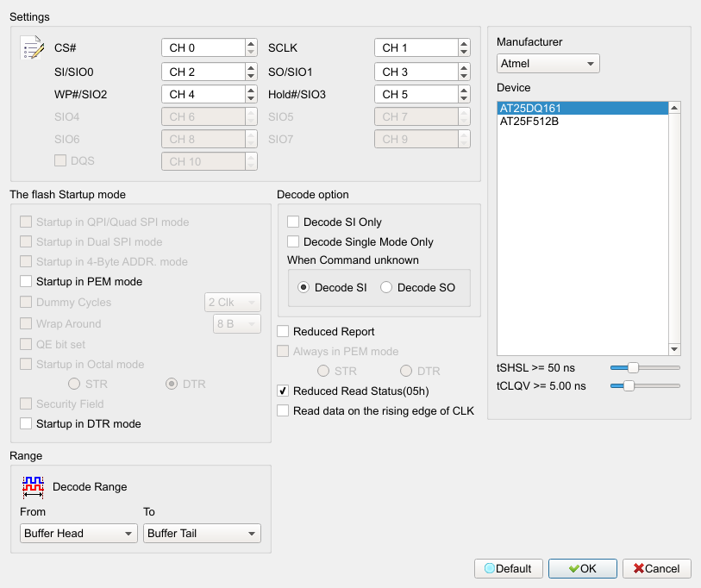Adjust the tCLQV slider handle
This screenshot has height=588, width=701.
pos(629,385)
